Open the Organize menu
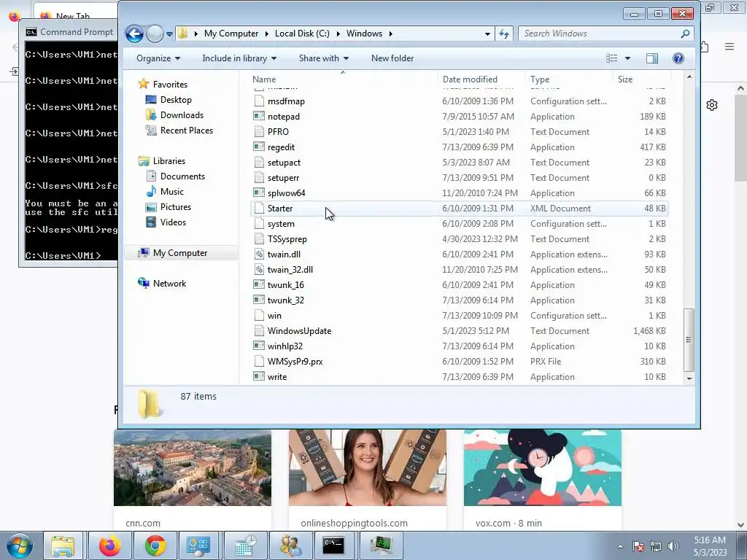The width and height of the screenshot is (747, 560). tap(158, 58)
